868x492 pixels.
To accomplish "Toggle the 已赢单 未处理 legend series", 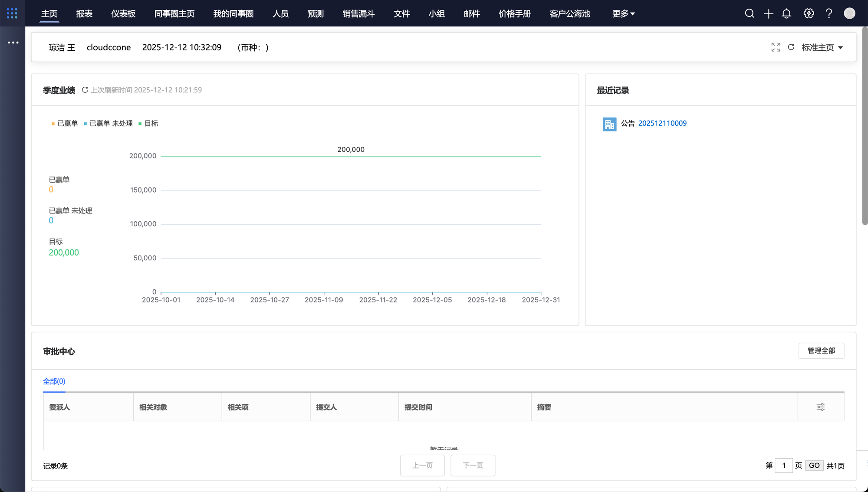I will (x=108, y=124).
